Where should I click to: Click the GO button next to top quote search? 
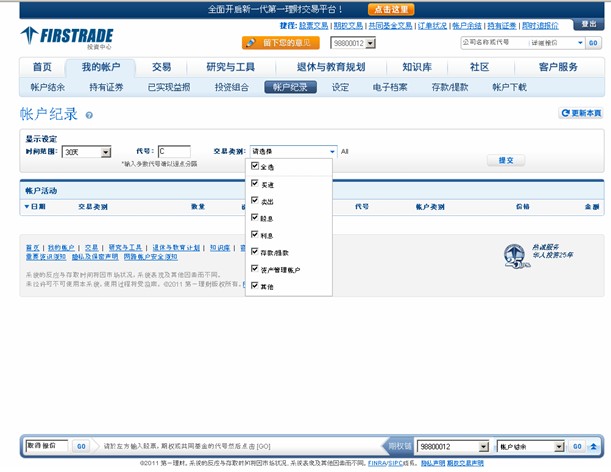click(x=593, y=43)
